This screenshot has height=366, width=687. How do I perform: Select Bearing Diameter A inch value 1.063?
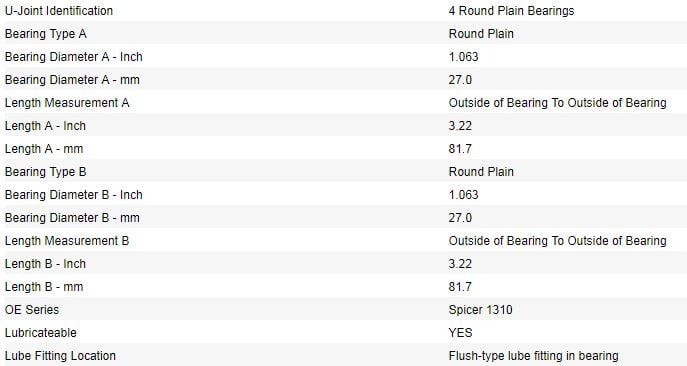(x=464, y=57)
